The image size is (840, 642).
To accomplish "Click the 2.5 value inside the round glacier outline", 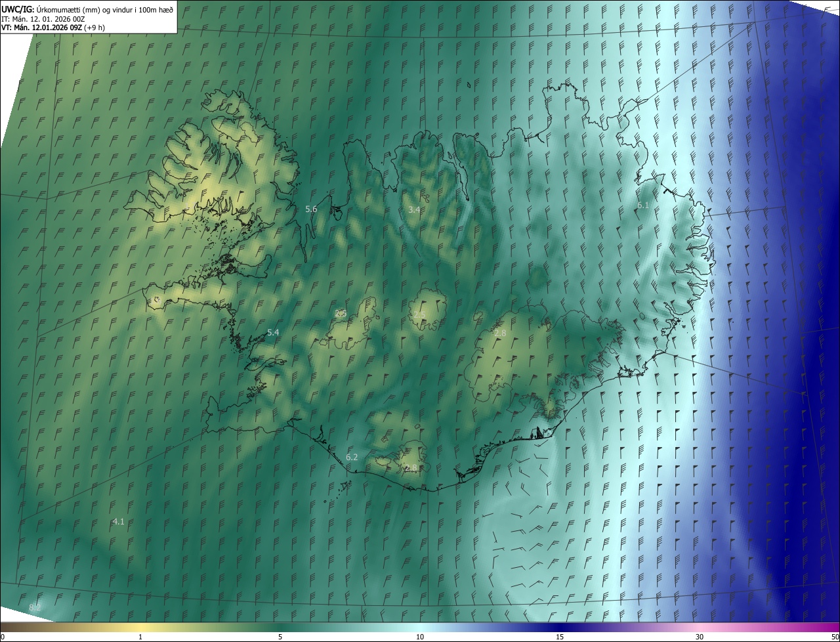I will [419, 314].
